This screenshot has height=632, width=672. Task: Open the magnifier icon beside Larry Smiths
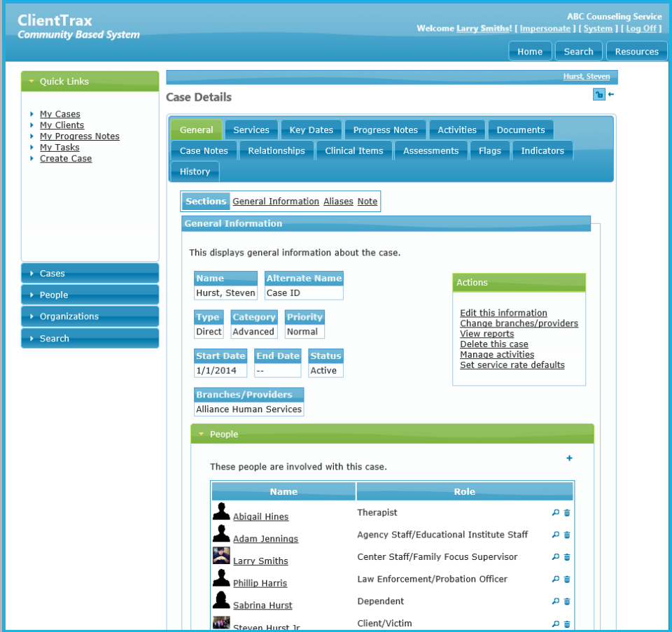(x=557, y=557)
